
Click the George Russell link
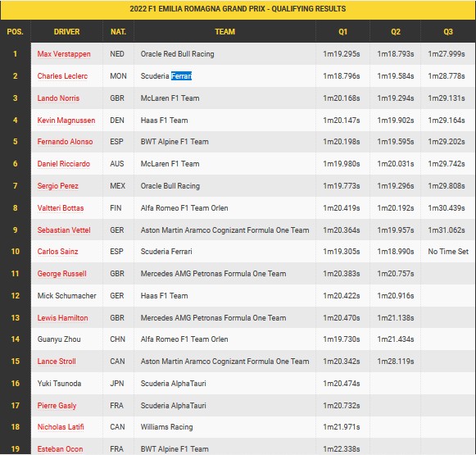62,274
